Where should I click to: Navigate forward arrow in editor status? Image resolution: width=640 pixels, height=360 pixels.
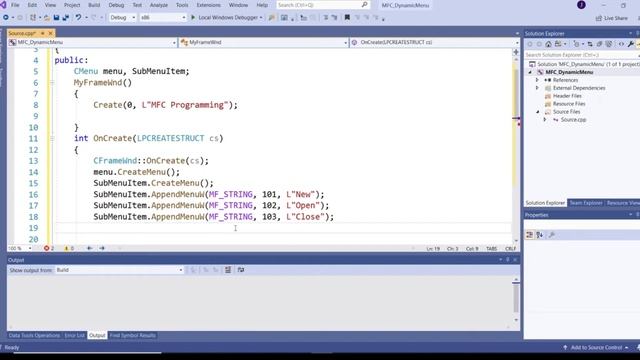point(102,248)
